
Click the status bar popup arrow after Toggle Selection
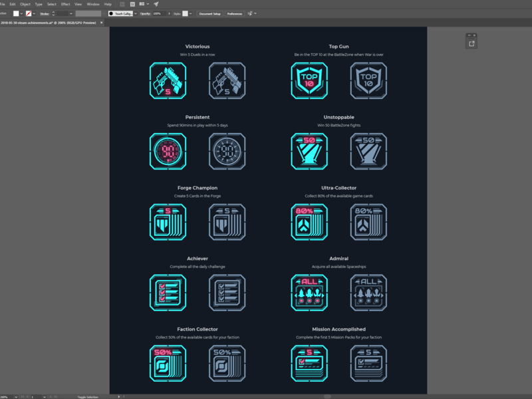pyautogui.click(x=119, y=396)
